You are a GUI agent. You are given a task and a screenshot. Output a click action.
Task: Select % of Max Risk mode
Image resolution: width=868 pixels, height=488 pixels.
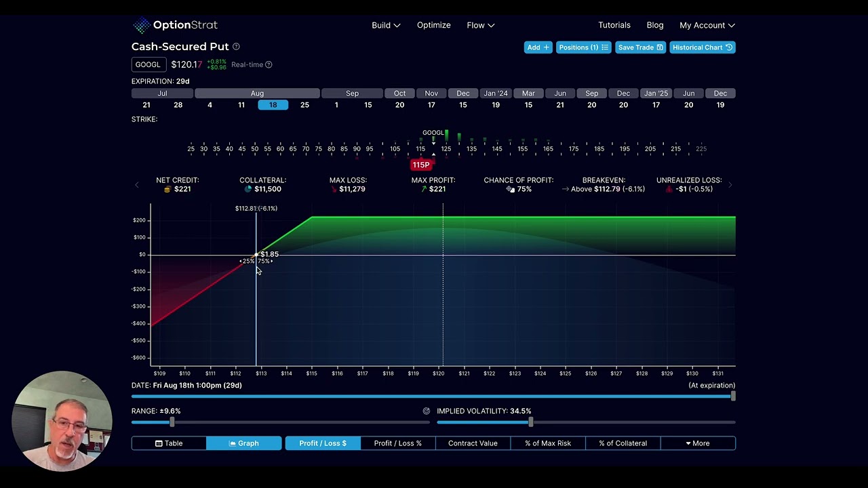pos(548,443)
